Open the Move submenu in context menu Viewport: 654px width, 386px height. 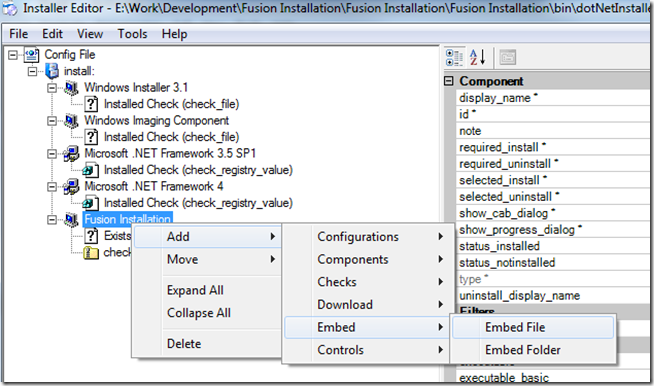[x=208, y=260]
